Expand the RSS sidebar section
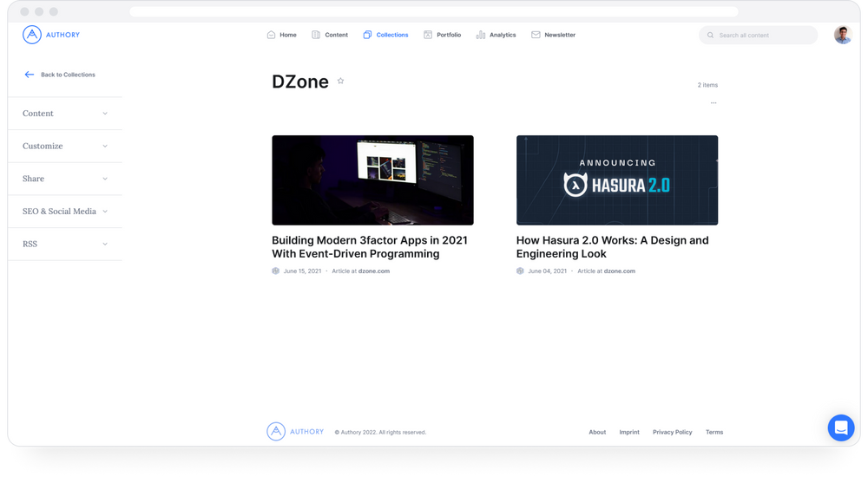Screen dimensions: 868x483 click(65, 244)
